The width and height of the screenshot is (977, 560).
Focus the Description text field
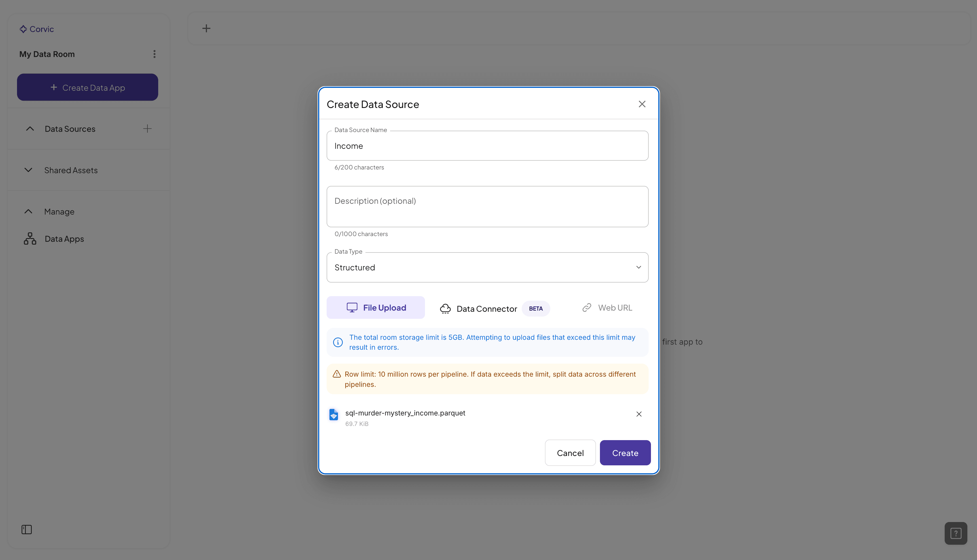tap(487, 207)
